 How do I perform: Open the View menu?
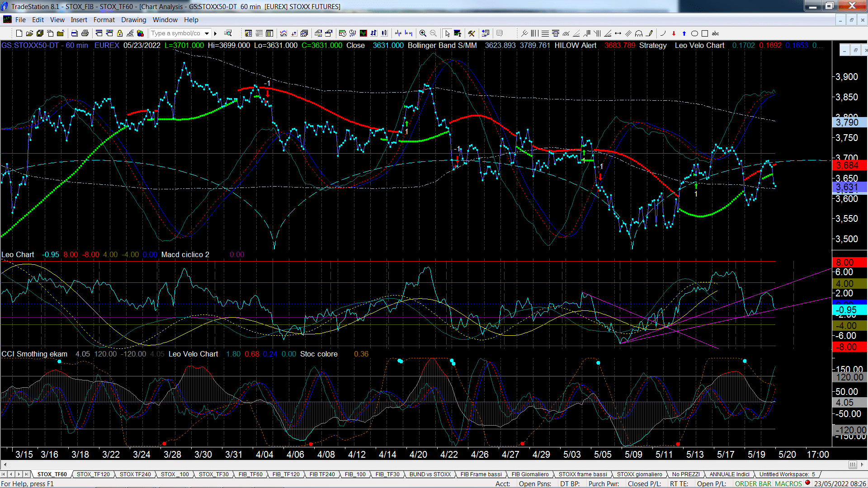click(57, 20)
